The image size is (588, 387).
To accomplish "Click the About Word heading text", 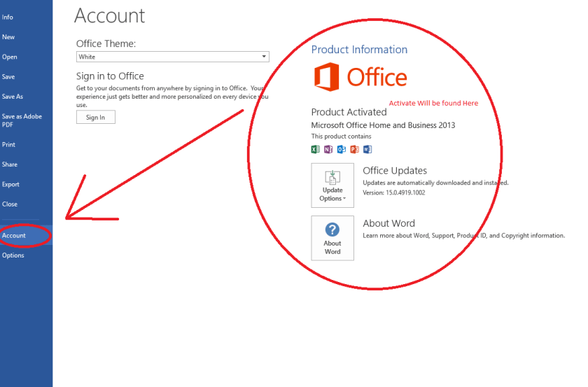I will pyautogui.click(x=389, y=223).
